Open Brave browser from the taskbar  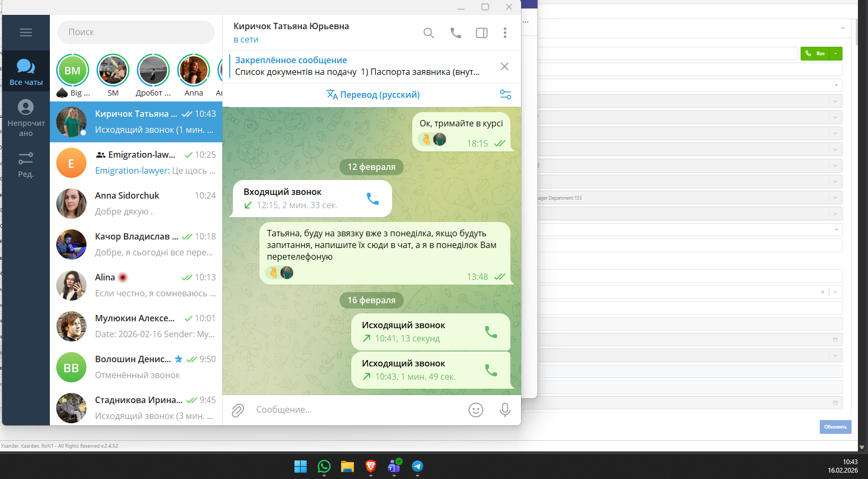pos(371,466)
